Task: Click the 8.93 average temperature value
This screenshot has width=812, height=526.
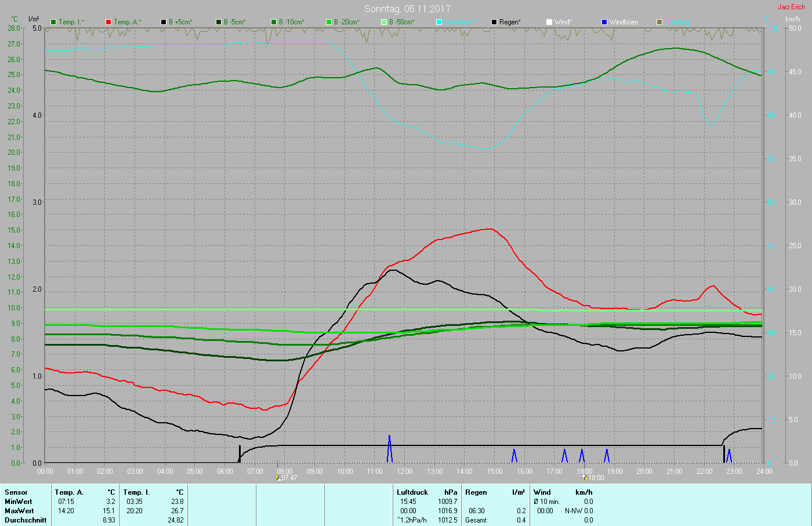Action: [x=108, y=520]
